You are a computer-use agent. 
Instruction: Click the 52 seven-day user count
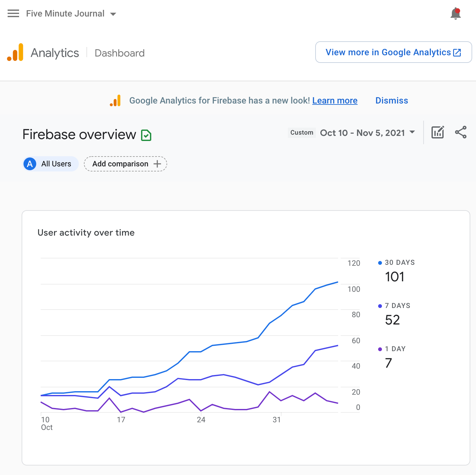[x=392, y=320]
